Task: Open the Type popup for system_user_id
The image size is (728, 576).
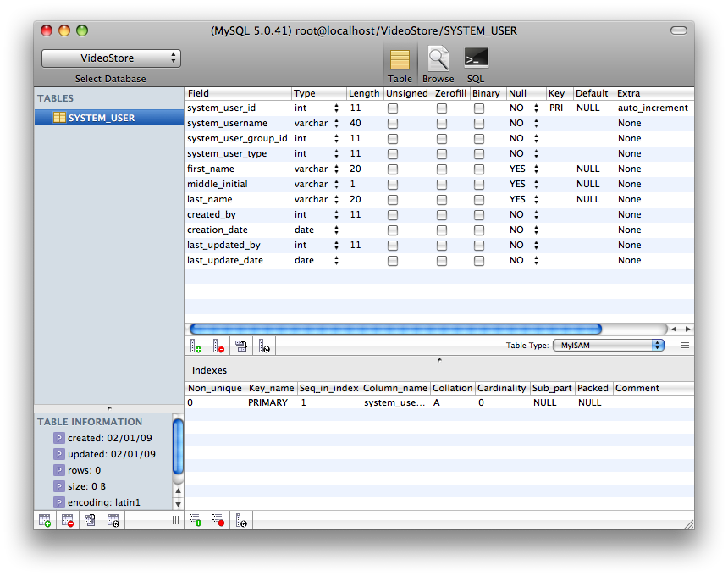Action: point(336,108)
